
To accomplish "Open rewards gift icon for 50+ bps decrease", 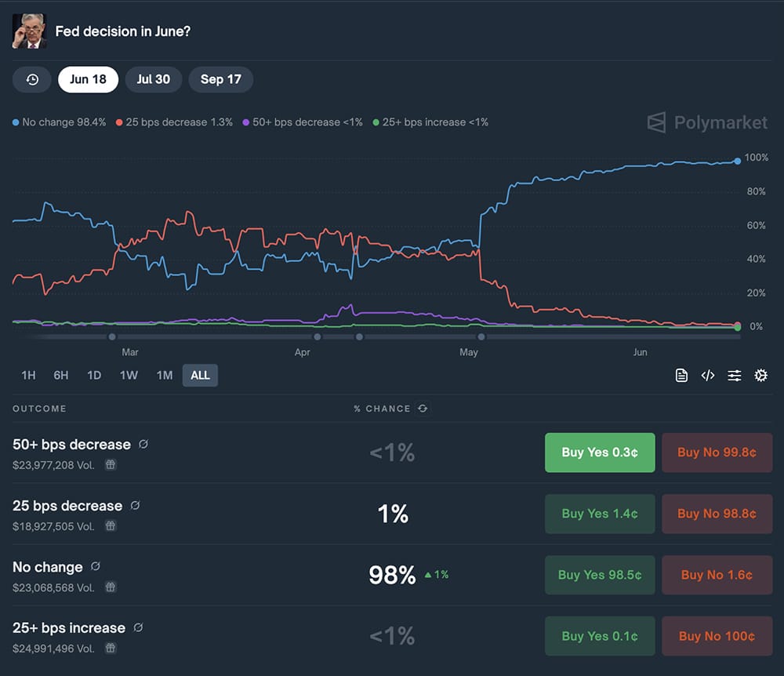I will (x=111, y=464).
